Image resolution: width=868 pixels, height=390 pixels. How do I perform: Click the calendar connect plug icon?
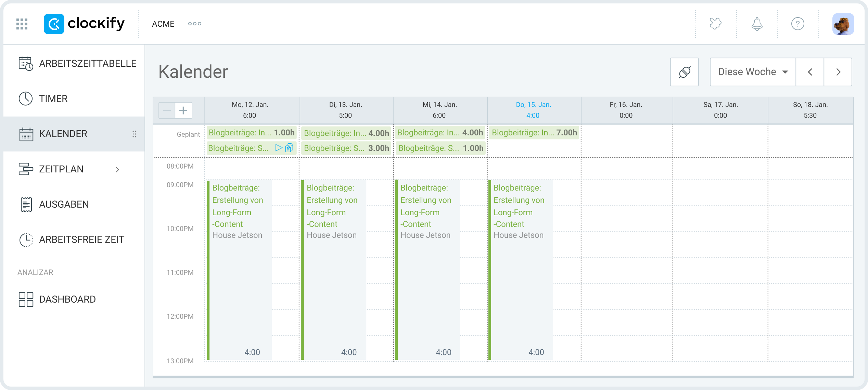(x=685, y=72)
